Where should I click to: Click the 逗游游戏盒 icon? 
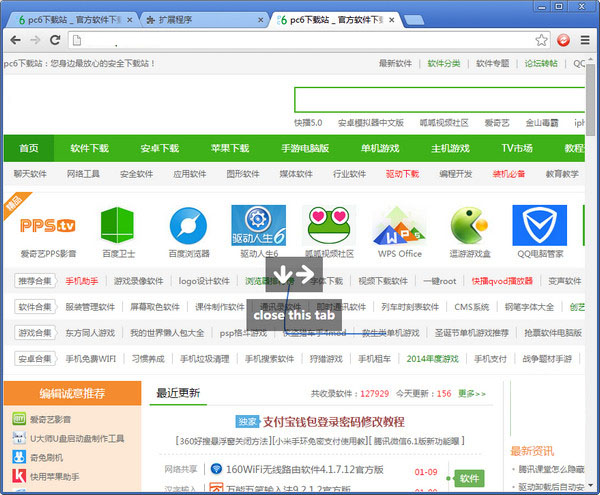click(469, 225)
